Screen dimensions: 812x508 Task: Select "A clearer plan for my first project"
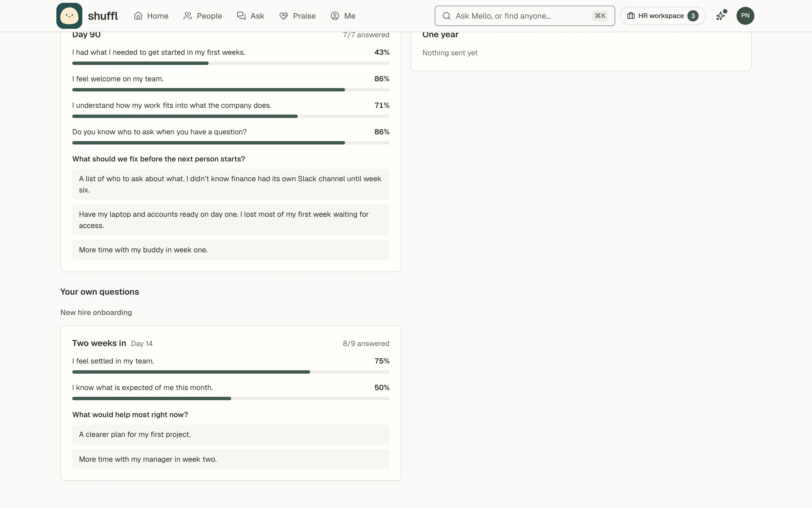click(231, 435)
